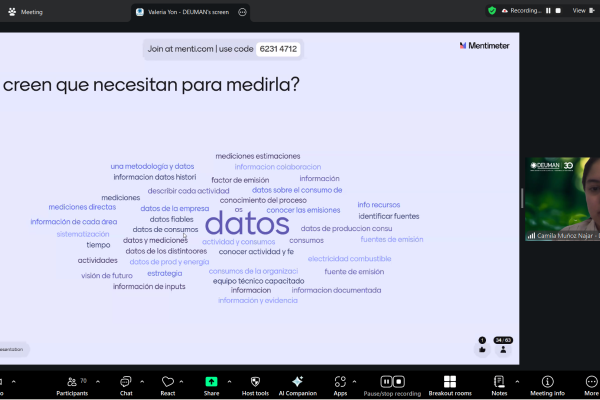Click 'actividades' word in the cloud

click(x=98, y=261)
